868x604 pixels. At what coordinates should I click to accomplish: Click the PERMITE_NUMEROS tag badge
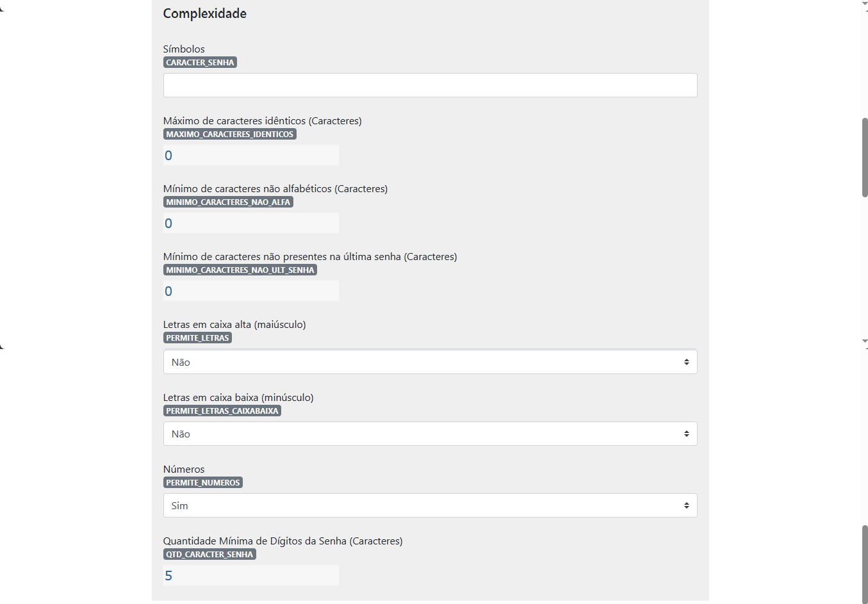pos(203,482)
